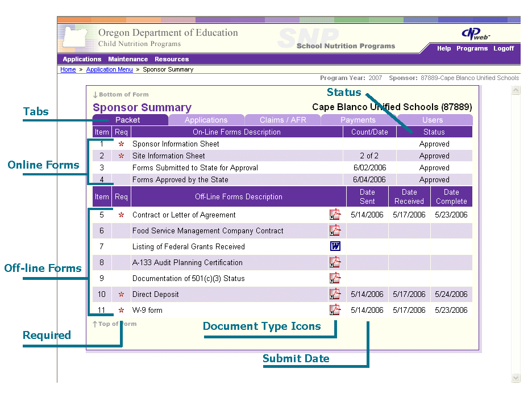Image resolution: width=532 pixels, height=394 pixels.
Task: Click 5/24/2006 Date Complete for Direct Deposit
Action: [451, 295]
